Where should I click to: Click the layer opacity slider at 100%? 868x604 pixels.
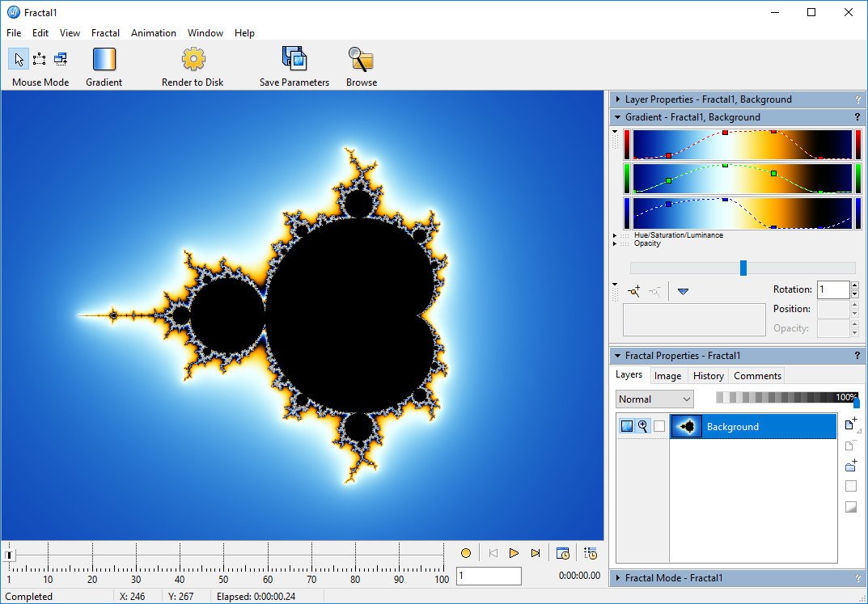(x=856, y=401)
